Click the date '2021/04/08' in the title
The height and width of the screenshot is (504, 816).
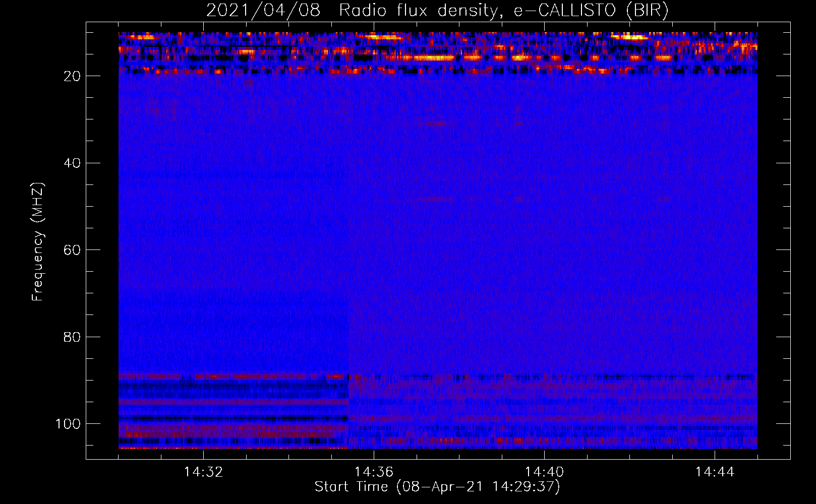click(263, 11)
